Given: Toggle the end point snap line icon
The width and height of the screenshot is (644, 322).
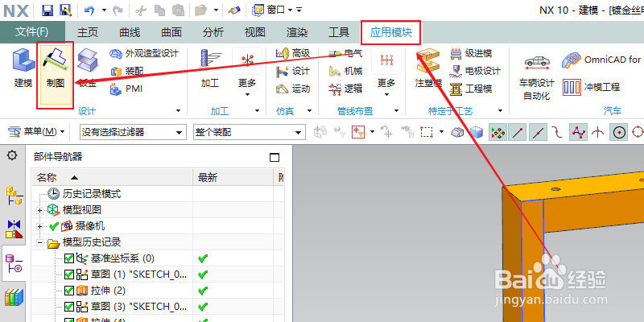Looking at the screenshot, I should (x=518, y=132).
